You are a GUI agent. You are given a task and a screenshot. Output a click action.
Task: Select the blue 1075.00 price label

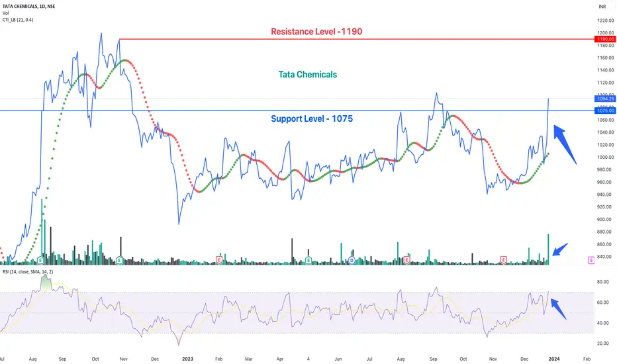[605, 111]
